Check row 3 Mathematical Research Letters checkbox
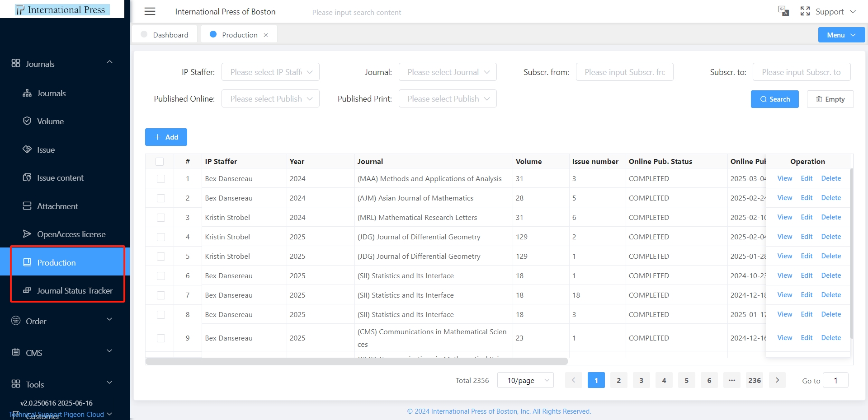 pyautogui.click(x=161, y=218)
